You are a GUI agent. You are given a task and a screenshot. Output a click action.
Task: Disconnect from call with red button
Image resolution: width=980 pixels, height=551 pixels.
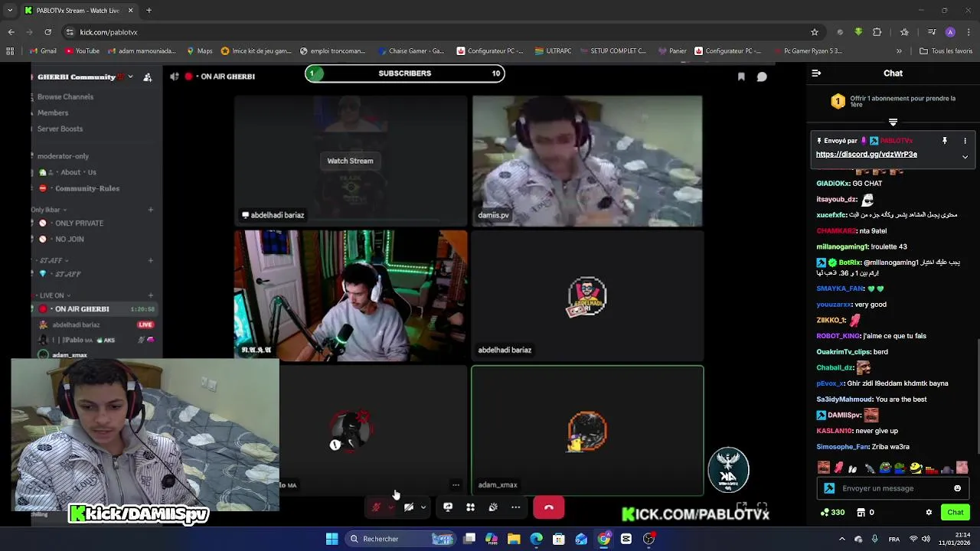point(548,507)
